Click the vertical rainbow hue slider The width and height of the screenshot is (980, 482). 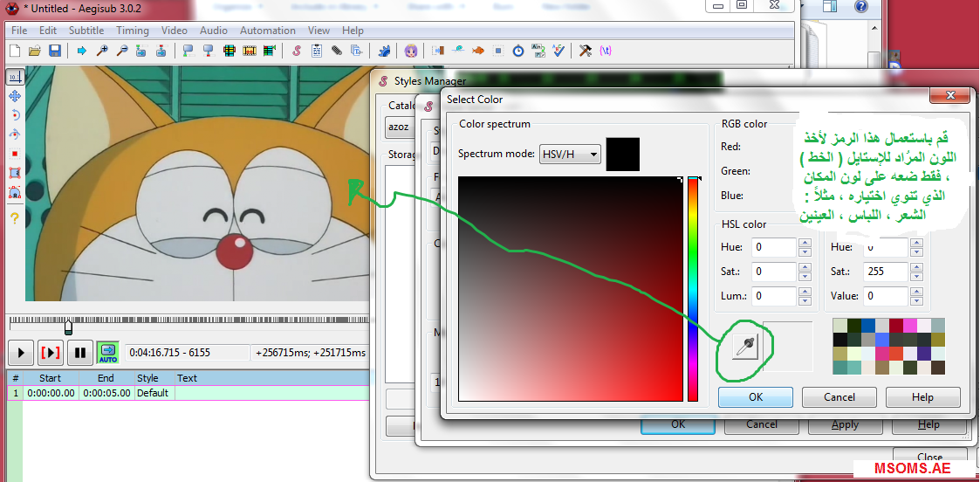pyautogui.click(x=693, y=288)
